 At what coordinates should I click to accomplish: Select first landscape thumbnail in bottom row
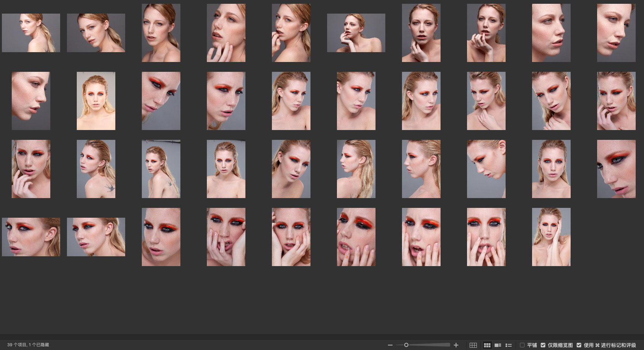pos(31,237)
